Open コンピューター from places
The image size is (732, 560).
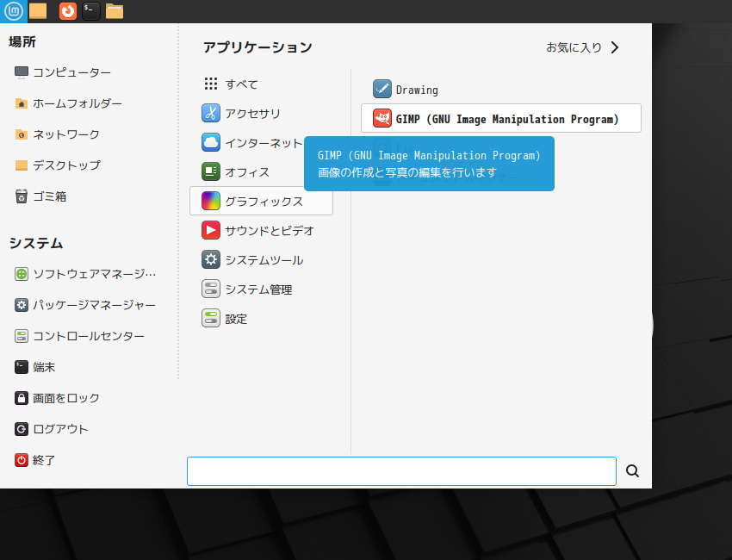[x=71, y=72]
